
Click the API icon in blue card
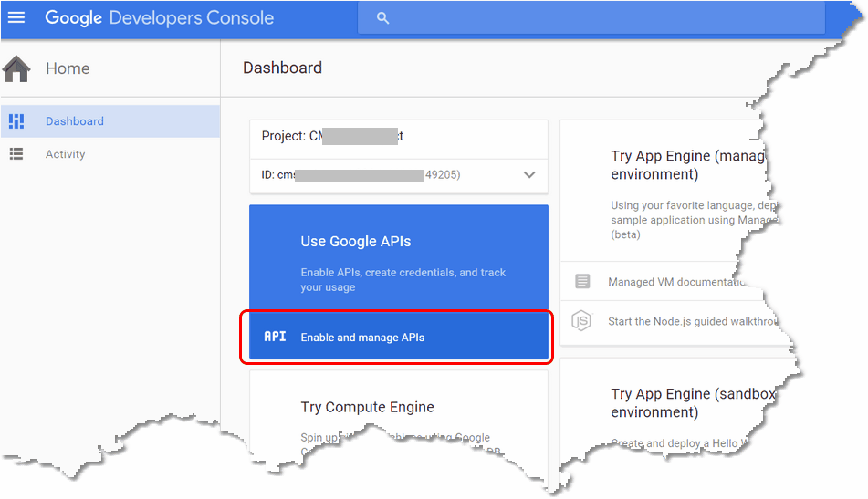[275, 337]
